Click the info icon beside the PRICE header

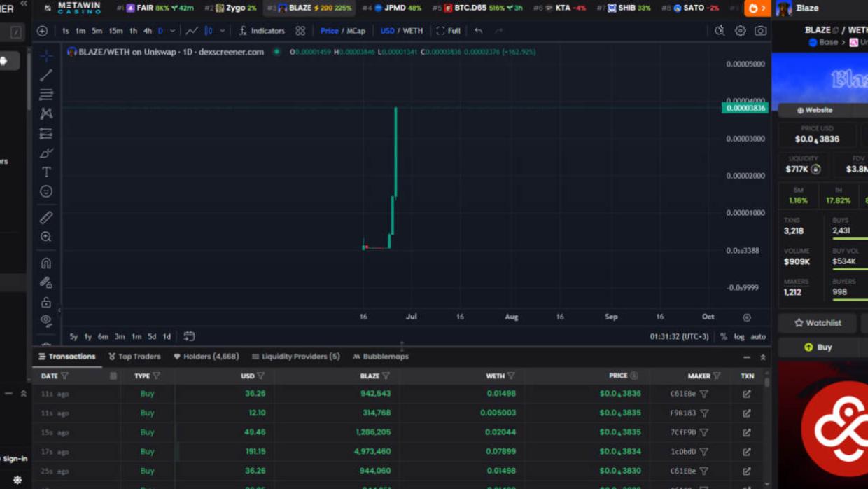click(x=634, y=376)
